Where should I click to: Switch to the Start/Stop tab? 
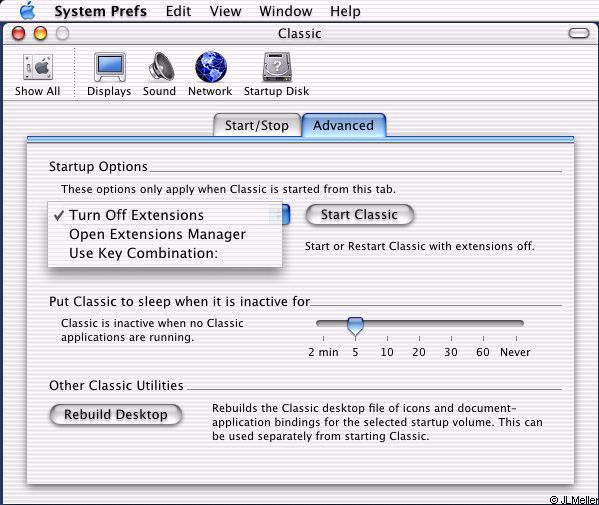pyautogui.click(x=257, y=125)
